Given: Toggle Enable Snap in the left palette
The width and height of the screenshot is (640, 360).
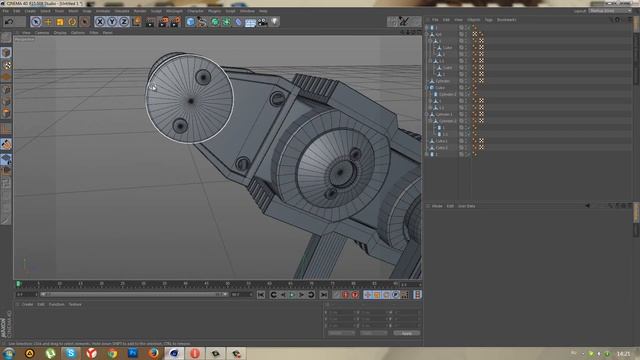Looking at the screenshot, I should click(x=6, y=144).
